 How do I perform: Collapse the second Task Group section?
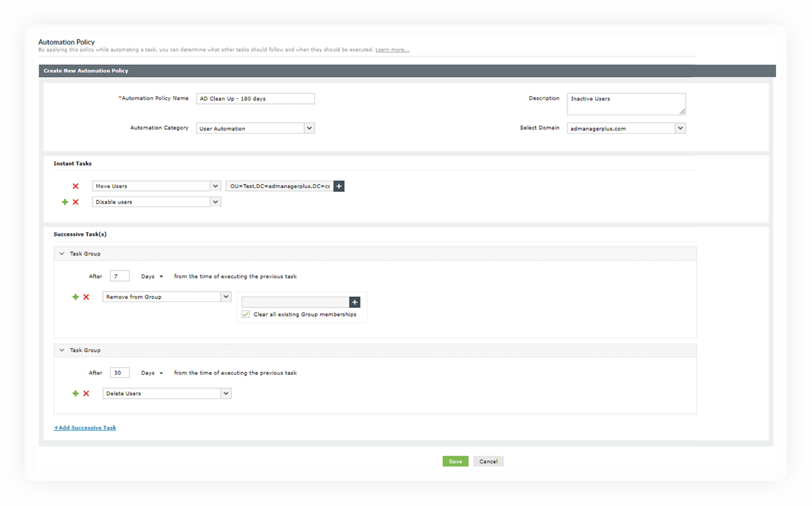(x=62, y=350)
